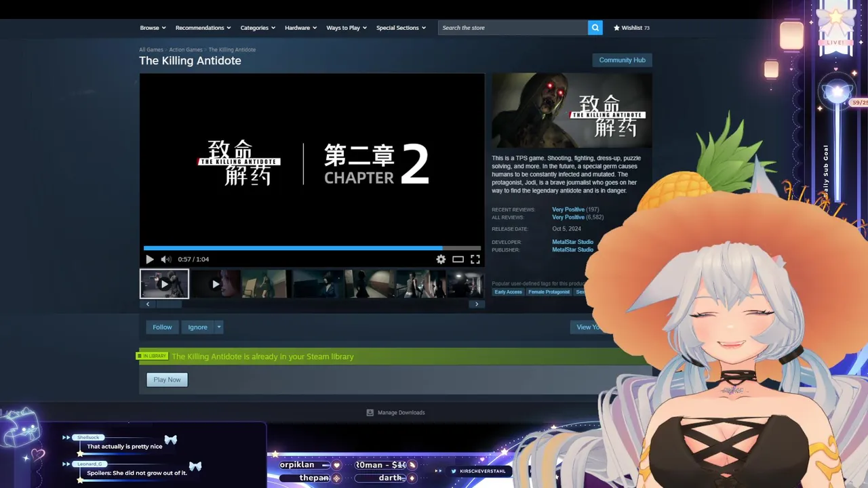Expand the Categories menu
Viewport: 868px width, 488px height.
point(258,28)
